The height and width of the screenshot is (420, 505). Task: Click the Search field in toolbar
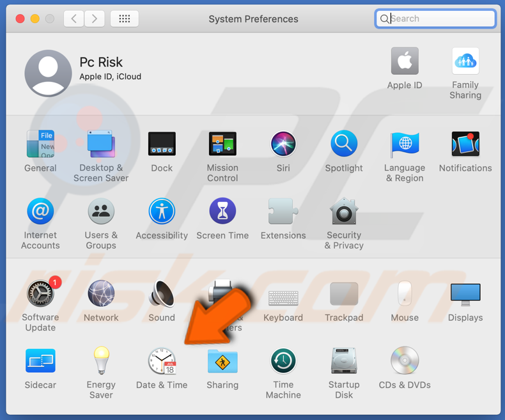441,19
